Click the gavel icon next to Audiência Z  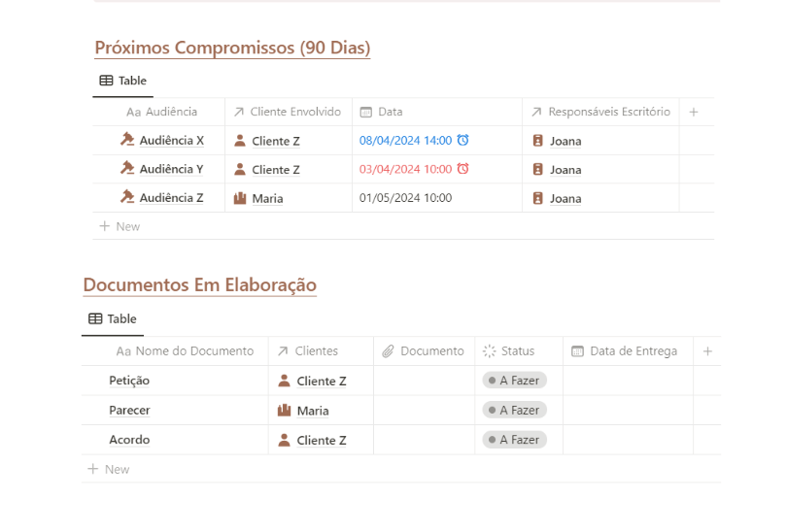pyautogui.click(x=126, y=197)
